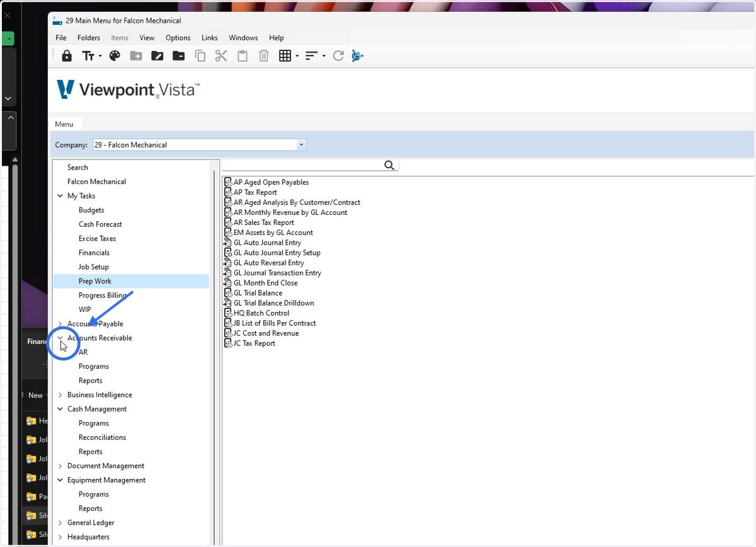Click the refresh icon in the toolbar

[338, 56]
